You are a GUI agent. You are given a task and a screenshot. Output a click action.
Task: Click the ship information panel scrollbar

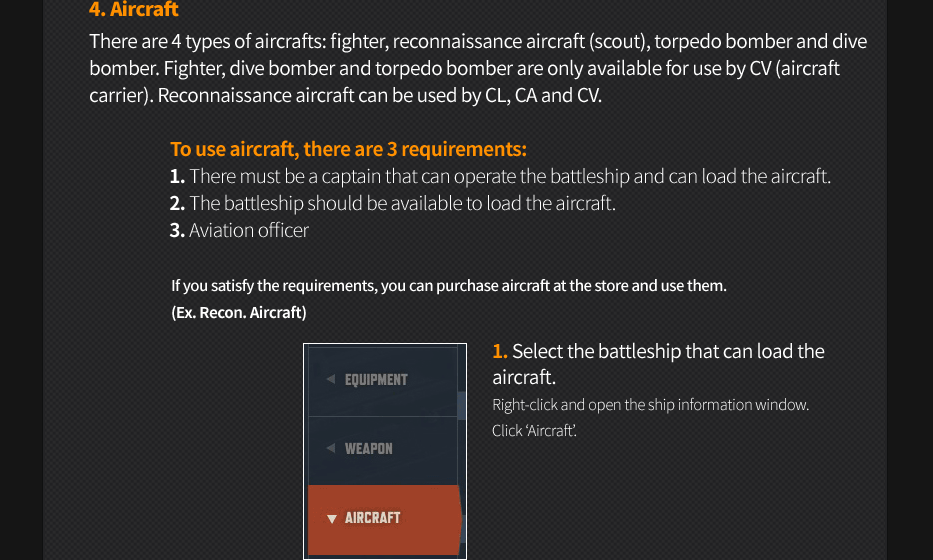click(461, 405)
